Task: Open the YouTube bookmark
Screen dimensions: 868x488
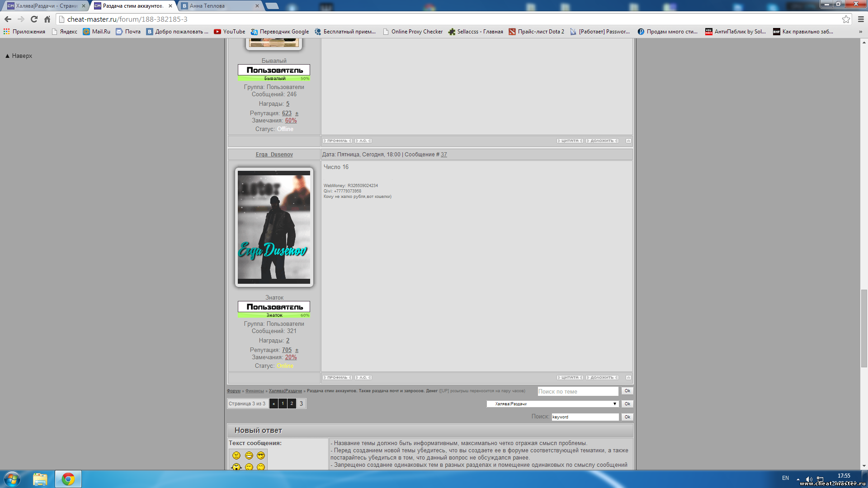Action: pyautogui.click(x=229, y=32)
